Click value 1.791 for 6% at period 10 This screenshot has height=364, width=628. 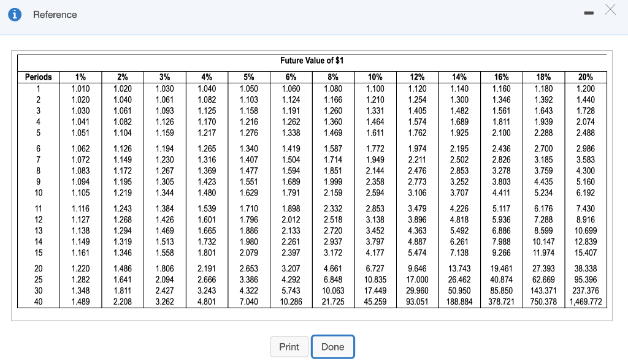[x=291, y=193]
